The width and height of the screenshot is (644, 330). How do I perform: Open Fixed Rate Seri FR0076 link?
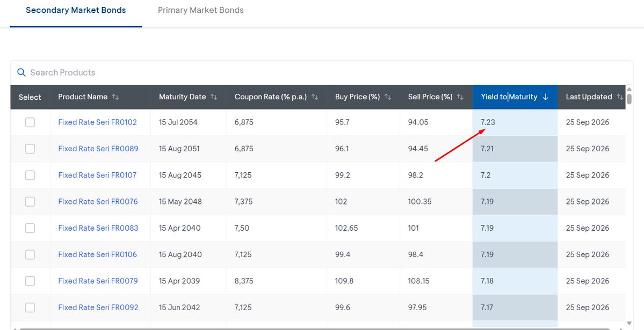98,202
